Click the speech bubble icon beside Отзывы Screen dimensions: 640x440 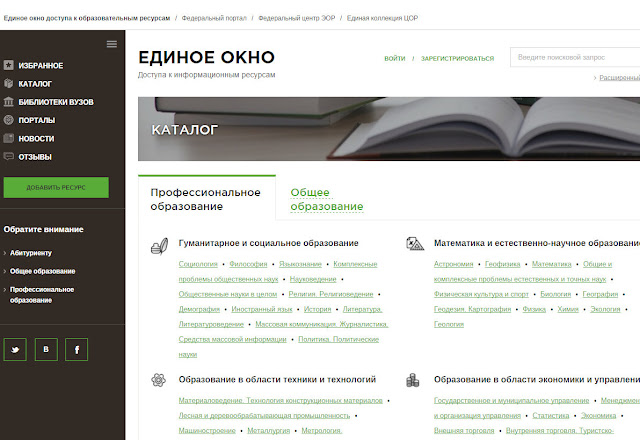[9, 157]
